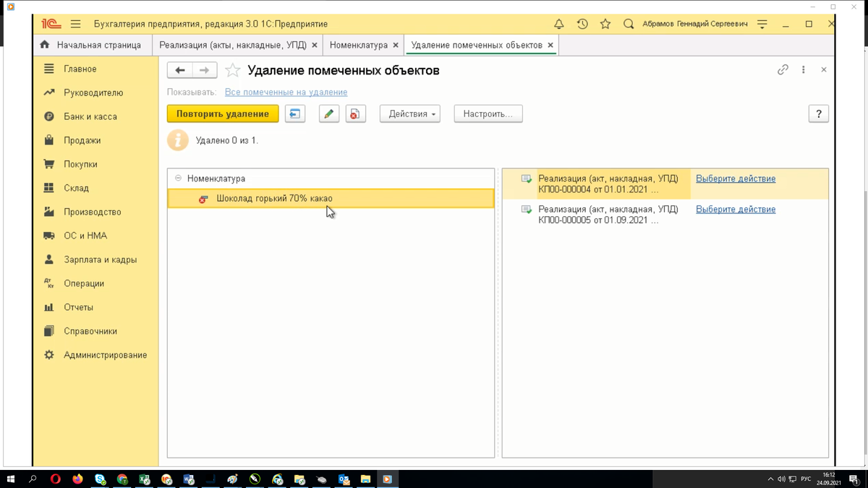Open service settings icon next to user name
The height and width of the screenshot is (488, 868).
(762, 24)
